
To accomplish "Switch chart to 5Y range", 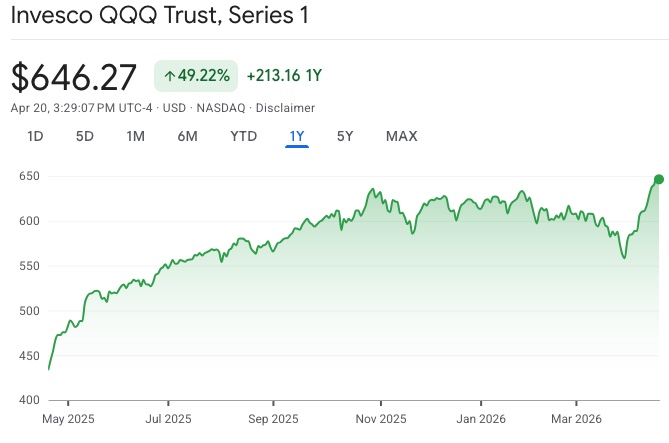I will pyautogui.click(x=345, y=136).
